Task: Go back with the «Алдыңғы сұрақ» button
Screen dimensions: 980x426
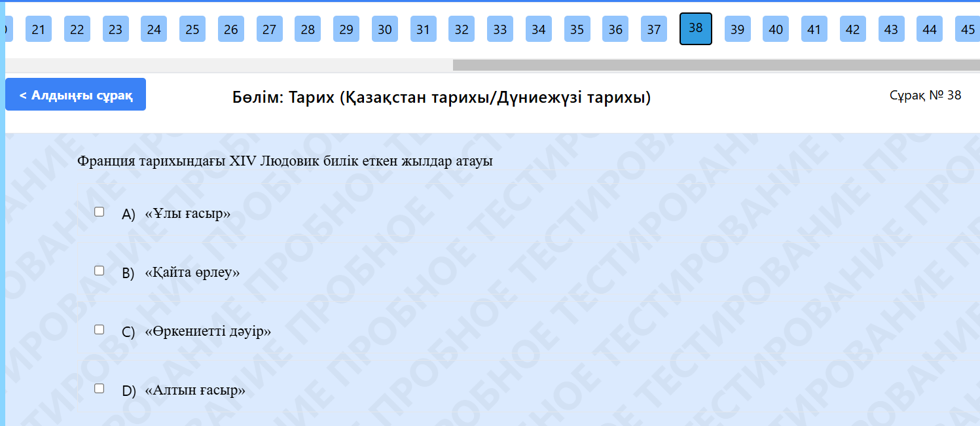Action: point(75,94)
